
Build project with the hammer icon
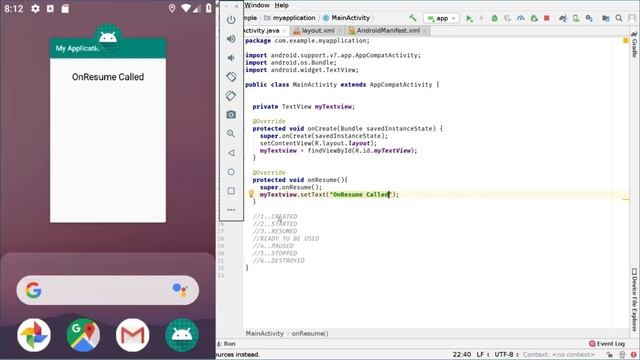tap(413, 18)
